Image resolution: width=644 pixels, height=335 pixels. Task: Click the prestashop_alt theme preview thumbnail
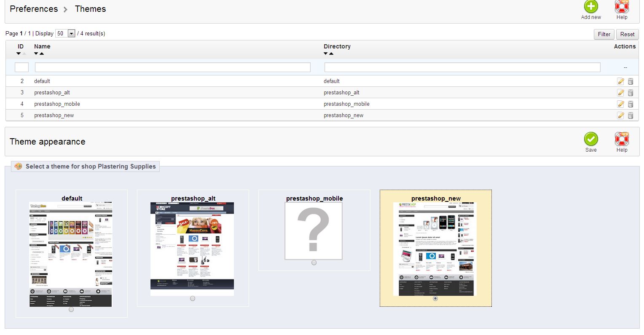tap(192, 249)
